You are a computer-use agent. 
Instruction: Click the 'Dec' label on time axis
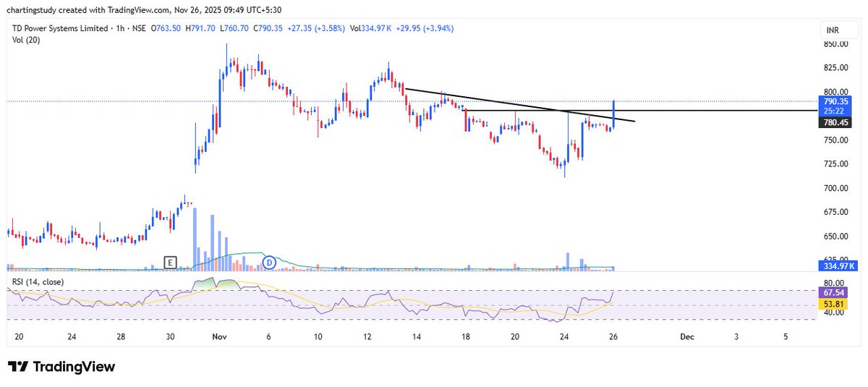coord(686,337)
